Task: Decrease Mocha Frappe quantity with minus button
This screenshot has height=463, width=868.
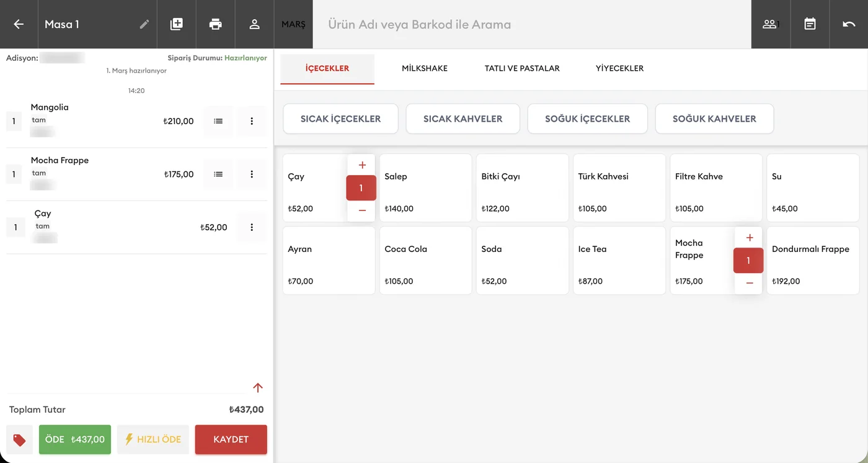Action: [749, 283]
